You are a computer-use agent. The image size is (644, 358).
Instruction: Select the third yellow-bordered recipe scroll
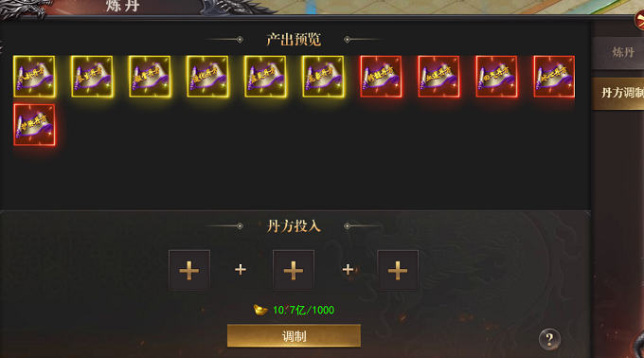coord(150,77)
